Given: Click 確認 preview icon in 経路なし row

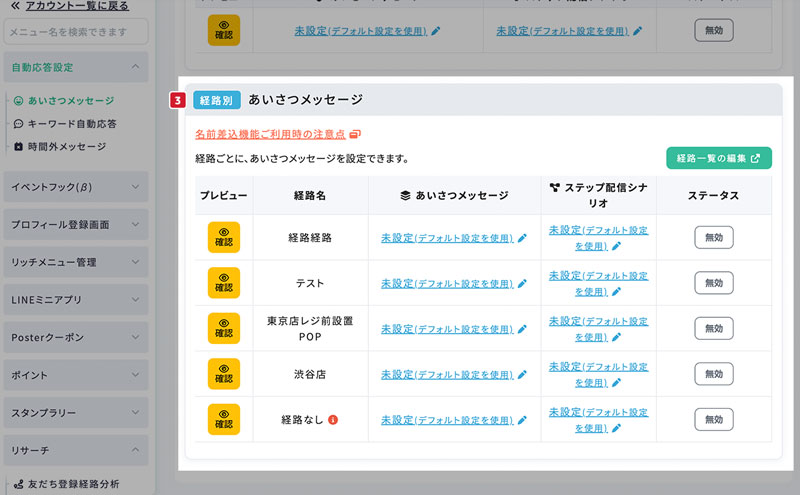Looking at the screenshot, I should (224, 419).
